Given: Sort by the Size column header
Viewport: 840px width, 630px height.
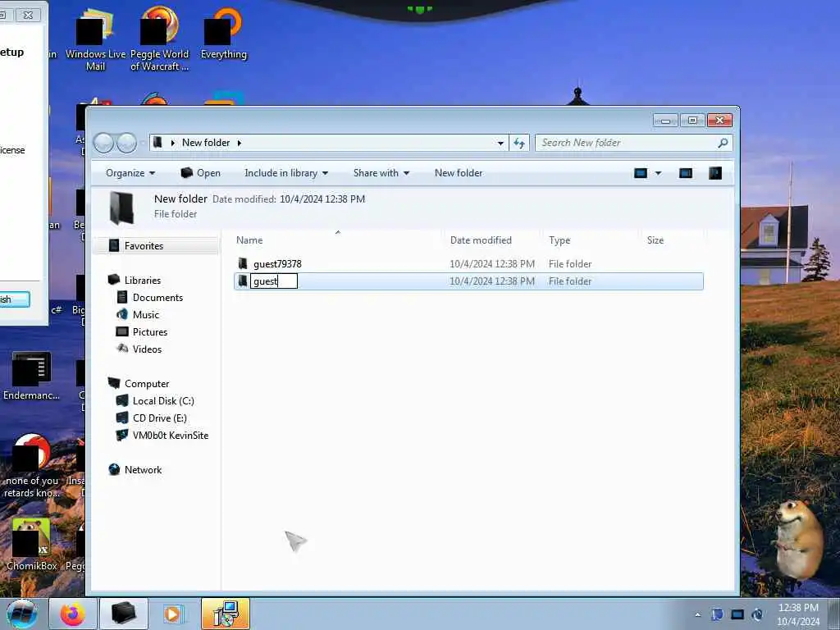Looking at the screenshot, I should click(673, 240).
